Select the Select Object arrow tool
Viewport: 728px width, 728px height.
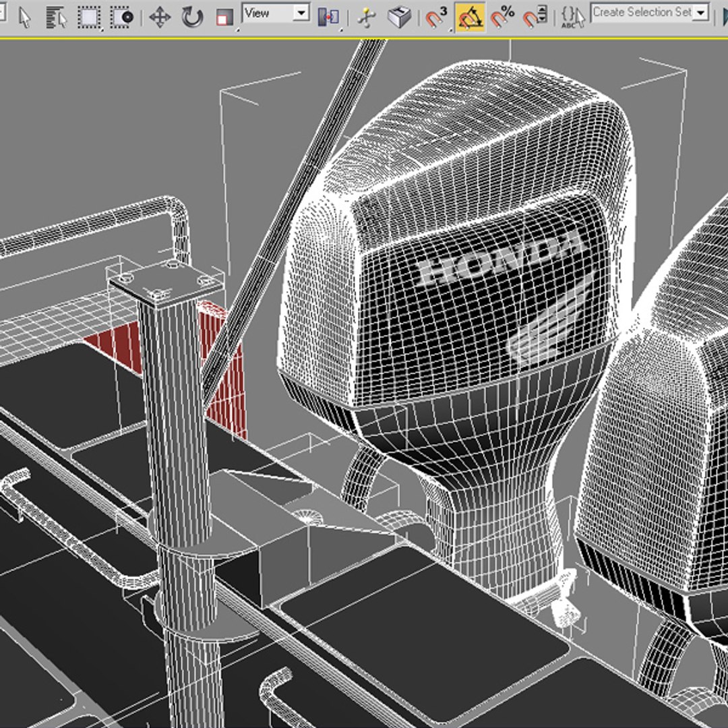coord(25,17)
